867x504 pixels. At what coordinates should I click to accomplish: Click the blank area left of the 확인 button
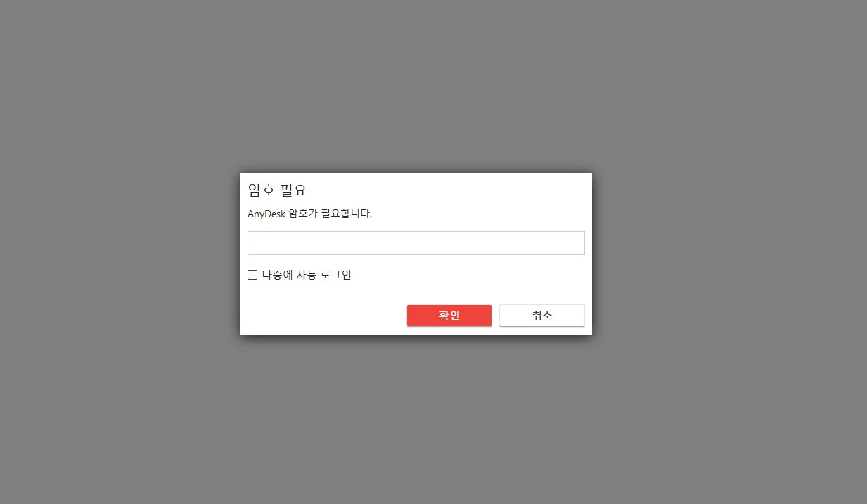(x=323, y=316)
